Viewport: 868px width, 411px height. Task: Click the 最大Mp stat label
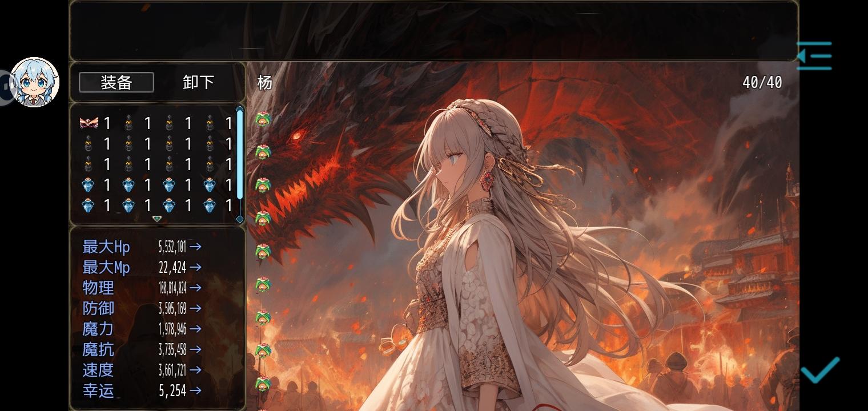click(106, 267)
